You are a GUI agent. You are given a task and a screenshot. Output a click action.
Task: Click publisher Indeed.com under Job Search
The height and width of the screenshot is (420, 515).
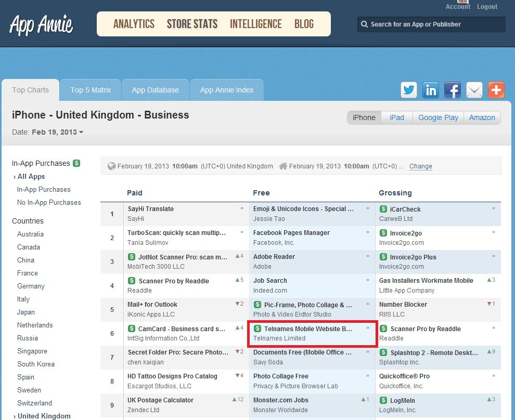coord(270,291)
